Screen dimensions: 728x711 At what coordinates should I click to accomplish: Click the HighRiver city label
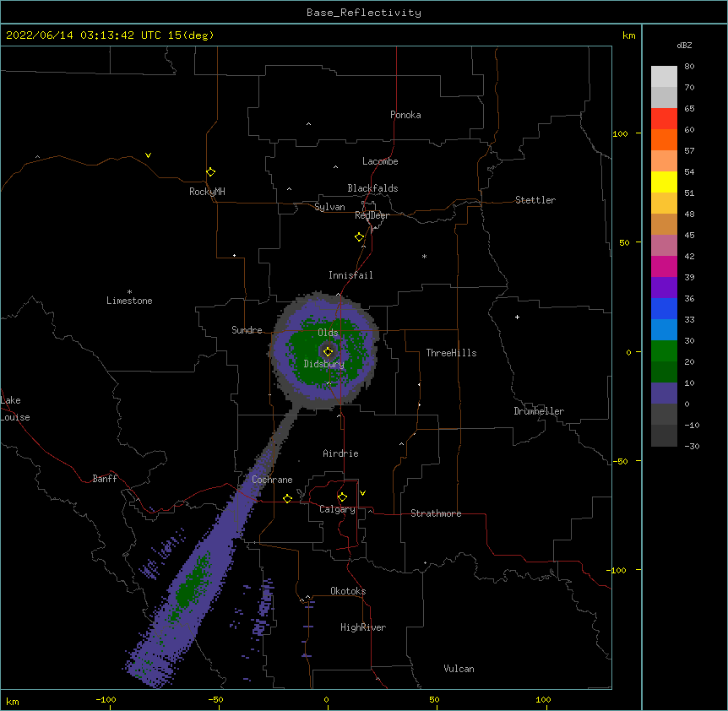363,627
